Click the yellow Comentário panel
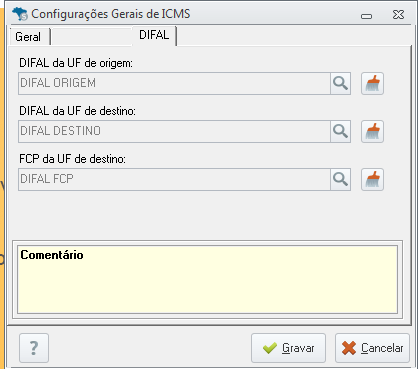418x369 pixels. 207,279
